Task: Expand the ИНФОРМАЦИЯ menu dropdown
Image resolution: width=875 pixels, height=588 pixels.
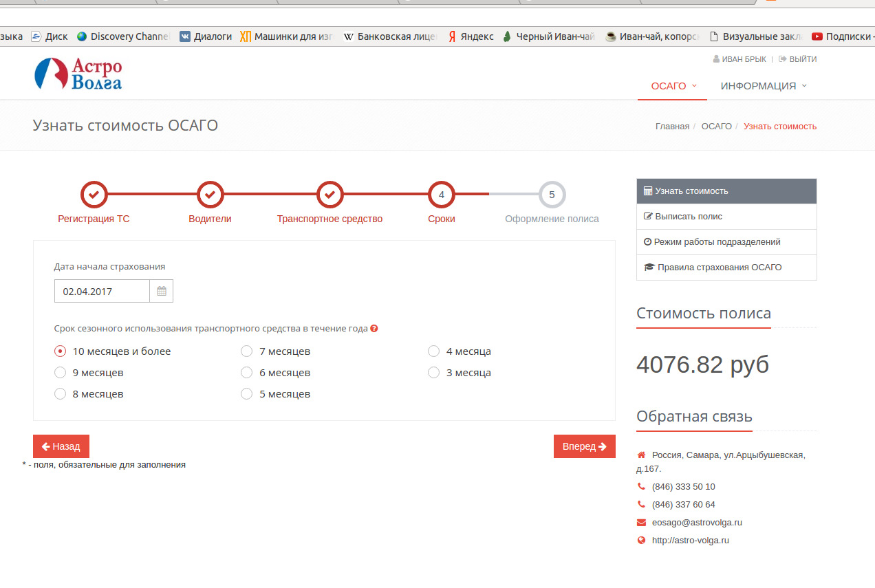Action: [x=764, y=86]
